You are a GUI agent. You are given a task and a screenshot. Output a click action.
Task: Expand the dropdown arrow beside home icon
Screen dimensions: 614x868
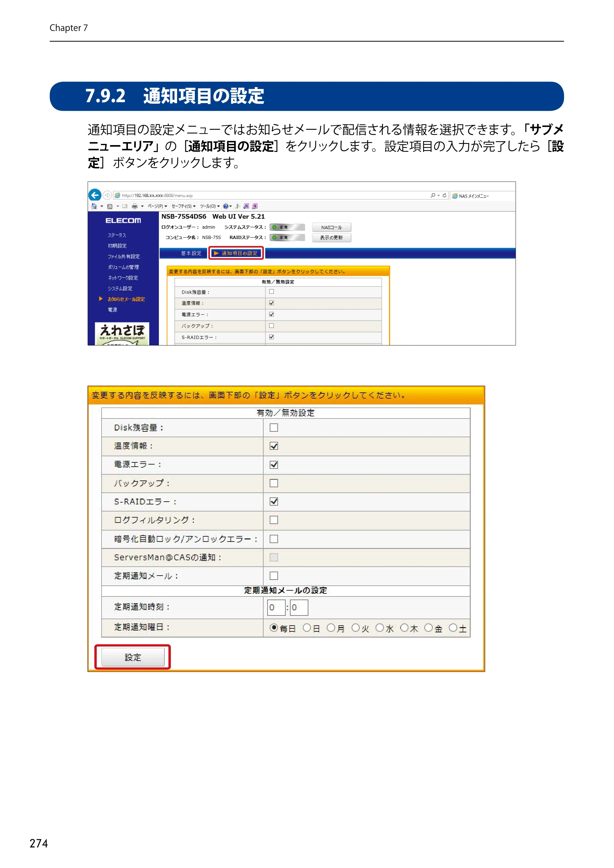[x=102, y=206]
